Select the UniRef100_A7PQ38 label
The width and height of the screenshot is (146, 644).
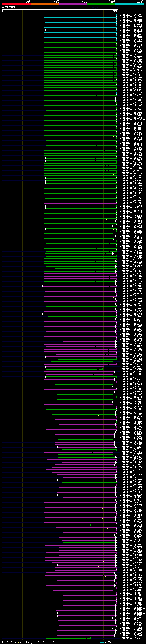[x=131, y=93]
